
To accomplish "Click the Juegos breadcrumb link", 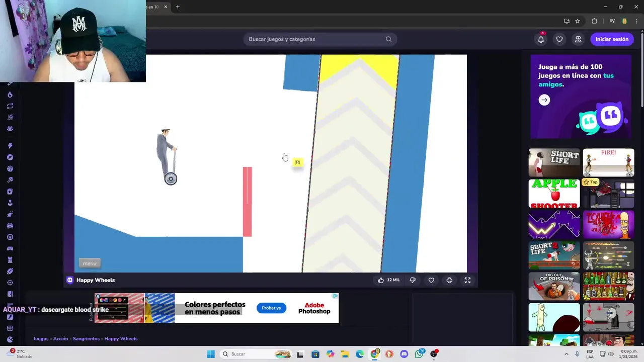I will click(x=41, y=338).
